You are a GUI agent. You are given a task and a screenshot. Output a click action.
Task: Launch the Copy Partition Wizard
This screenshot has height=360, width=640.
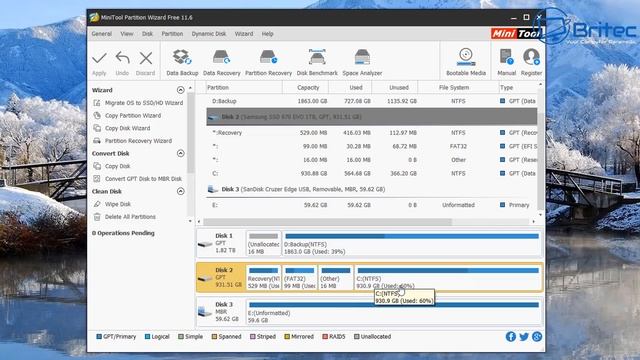[x=133, y=116]
